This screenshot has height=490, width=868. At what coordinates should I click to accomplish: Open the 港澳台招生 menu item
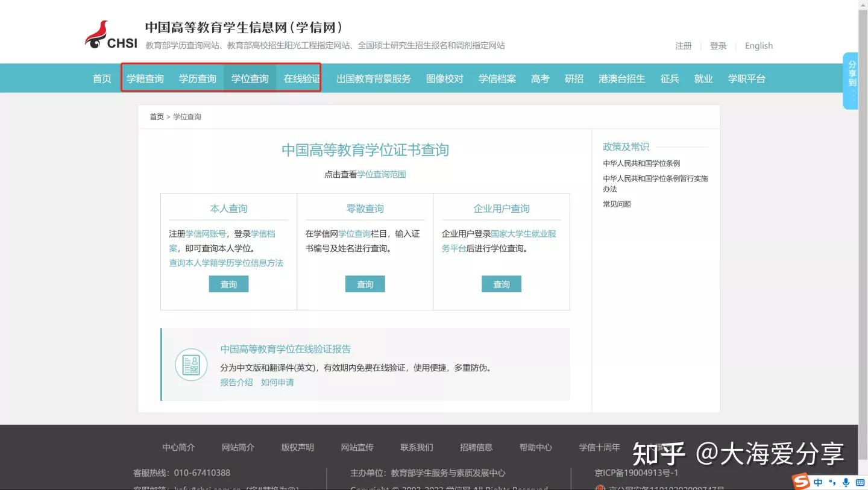[x=622, y=78]
